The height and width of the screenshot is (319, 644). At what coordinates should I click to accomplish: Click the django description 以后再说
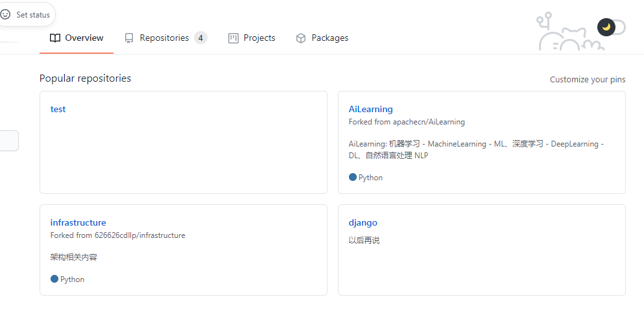coord(364,241)
